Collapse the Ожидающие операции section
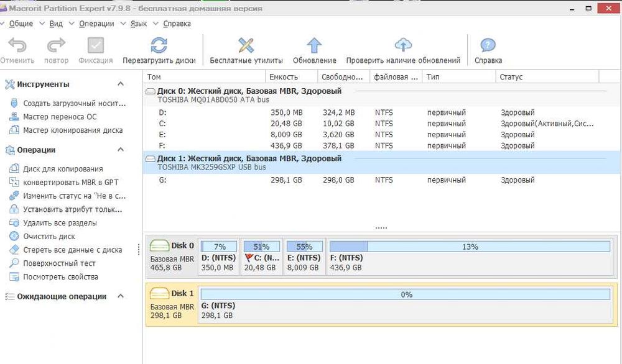Image resolution: width=622 pixels, height=364 pixels. [x=121, y=296]
